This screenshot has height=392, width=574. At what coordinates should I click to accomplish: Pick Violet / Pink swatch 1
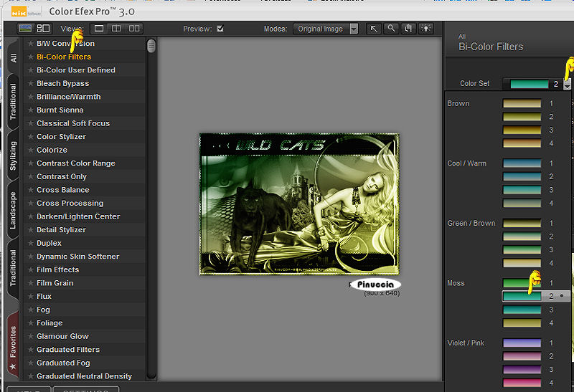522,343
